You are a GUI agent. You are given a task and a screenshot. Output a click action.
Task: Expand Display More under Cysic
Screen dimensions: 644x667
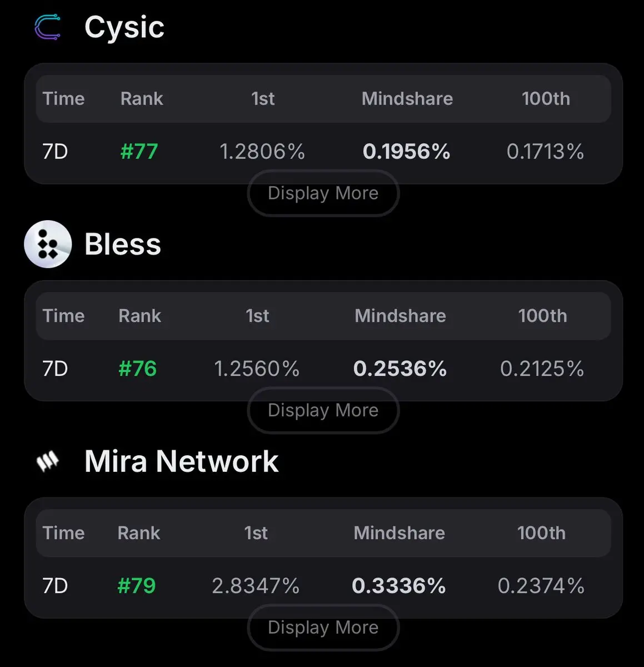pyautogui.click(x=323, y=193)
